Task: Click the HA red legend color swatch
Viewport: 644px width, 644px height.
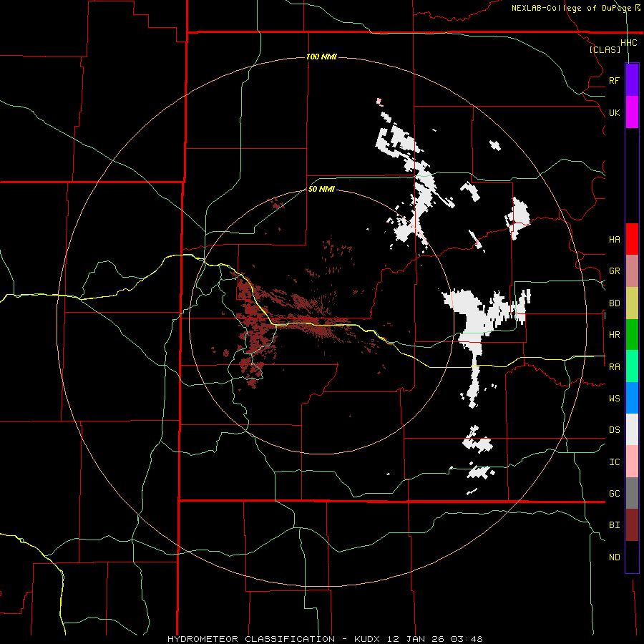Action: (x=632, y=239)
